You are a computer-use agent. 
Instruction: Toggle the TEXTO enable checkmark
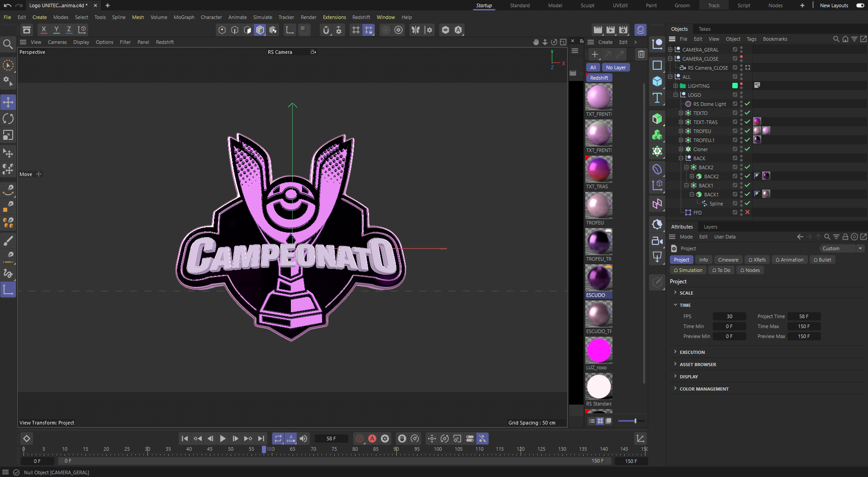pyautogui.click(x=747, y=113)
